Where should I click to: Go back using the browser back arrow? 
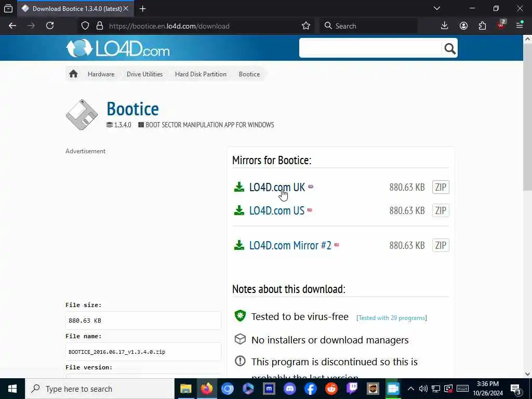[12, 26]
